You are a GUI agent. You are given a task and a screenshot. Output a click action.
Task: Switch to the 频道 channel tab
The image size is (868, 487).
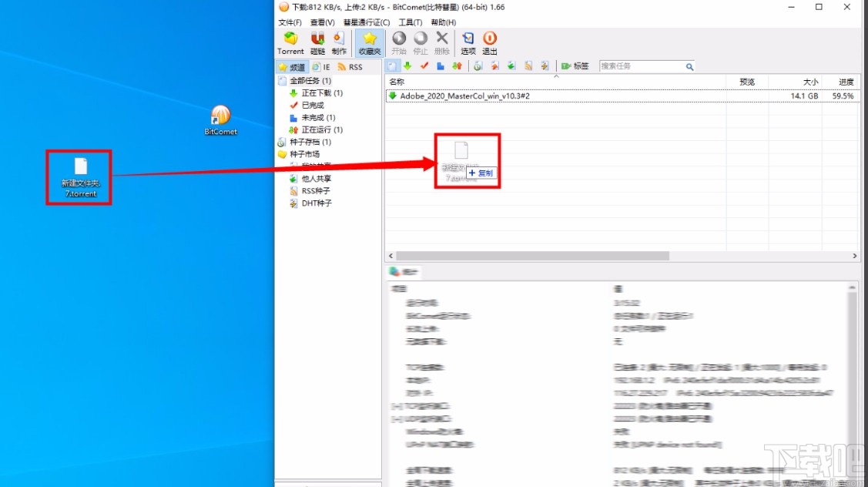293,67
